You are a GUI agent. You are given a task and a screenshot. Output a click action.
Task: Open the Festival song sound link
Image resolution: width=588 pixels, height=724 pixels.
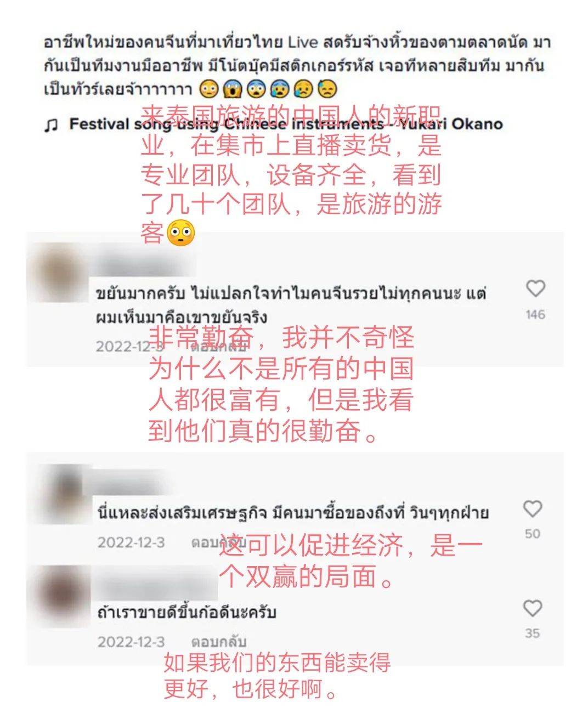coord(286,124)
